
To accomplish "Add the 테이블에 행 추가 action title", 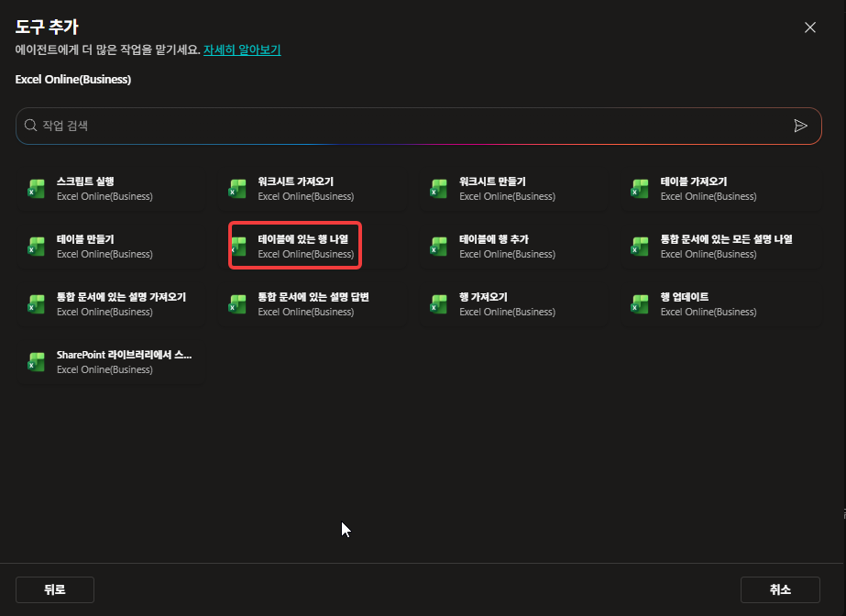I will tap(494, 239).
